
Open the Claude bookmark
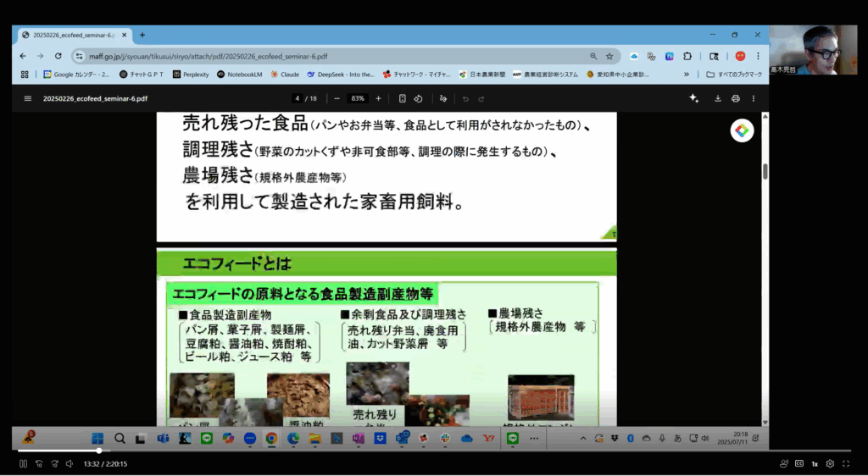point(285,74)
